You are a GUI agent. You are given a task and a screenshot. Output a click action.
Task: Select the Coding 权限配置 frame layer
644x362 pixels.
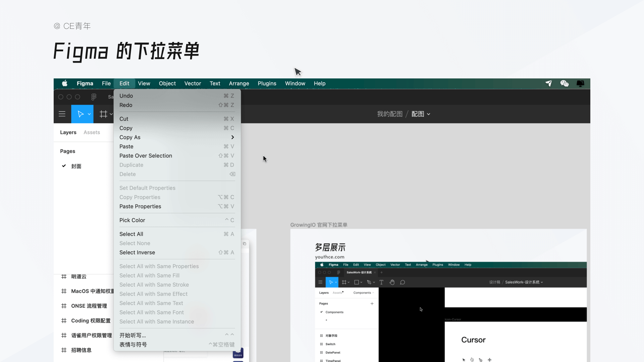[91, 321]
